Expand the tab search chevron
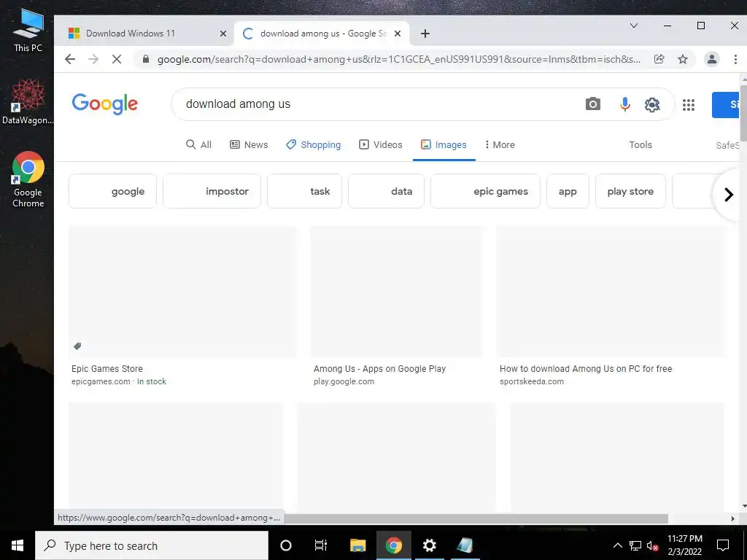Image resolution: width=747 pixels, height=560 pixels. 634,26
